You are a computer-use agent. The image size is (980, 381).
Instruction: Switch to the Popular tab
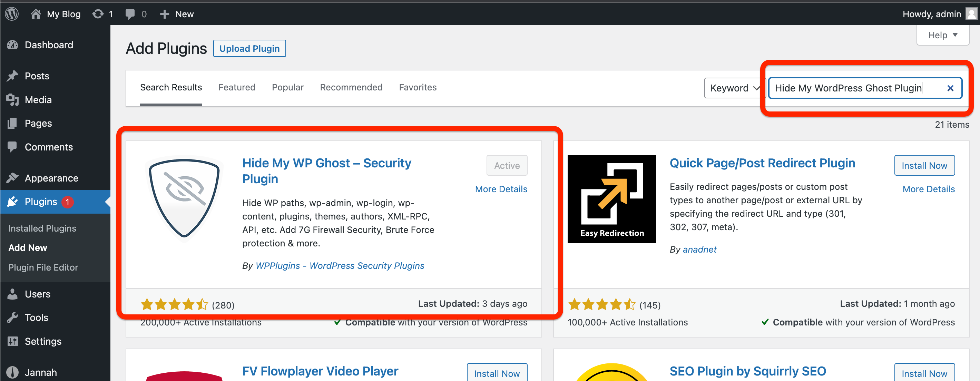point(287,87)
